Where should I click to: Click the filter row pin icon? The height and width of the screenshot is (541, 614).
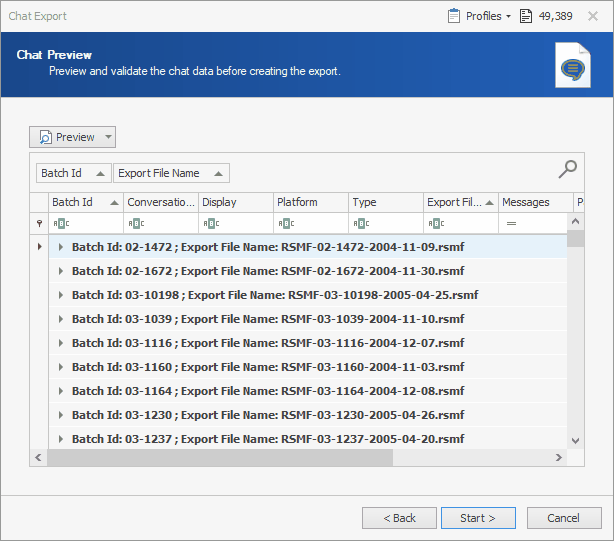tap(39, 224)
